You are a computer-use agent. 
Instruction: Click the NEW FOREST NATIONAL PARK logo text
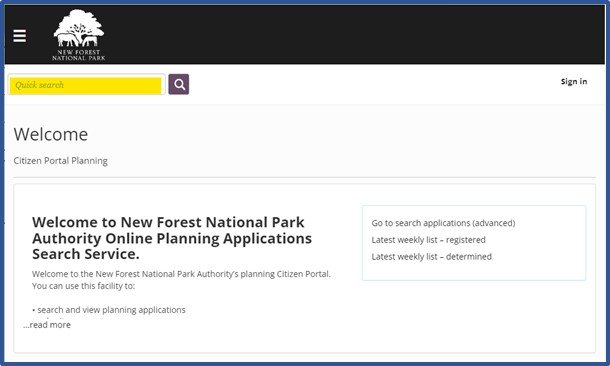pyautogui.click(x=79, y=55)
